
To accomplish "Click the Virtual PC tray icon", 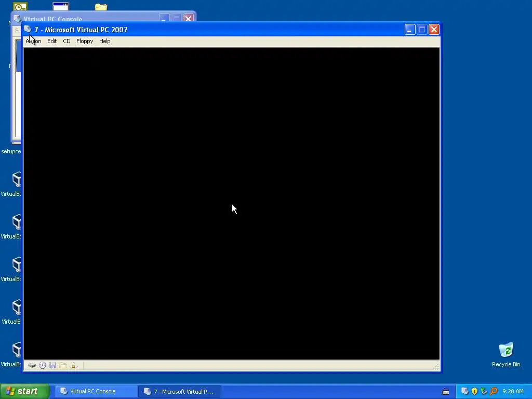I will [465, 391].
